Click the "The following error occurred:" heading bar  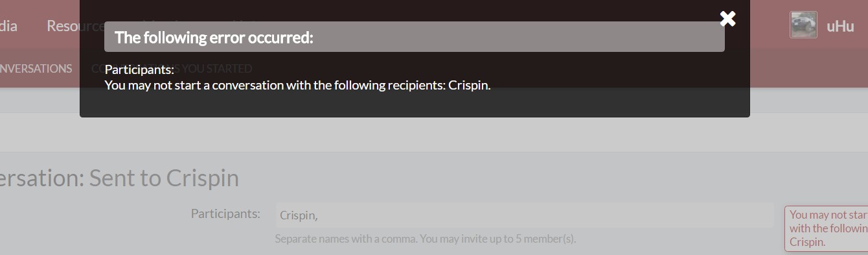(415, 37)
